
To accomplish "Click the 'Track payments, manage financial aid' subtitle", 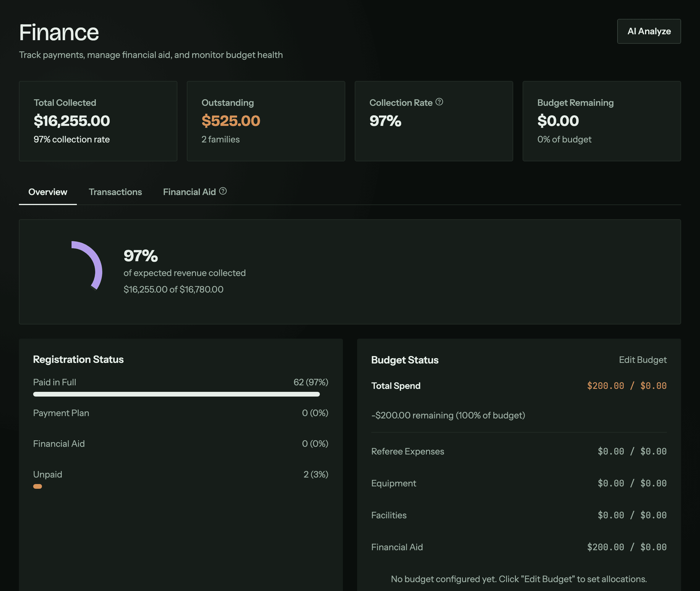I will (x=151, y=55).
